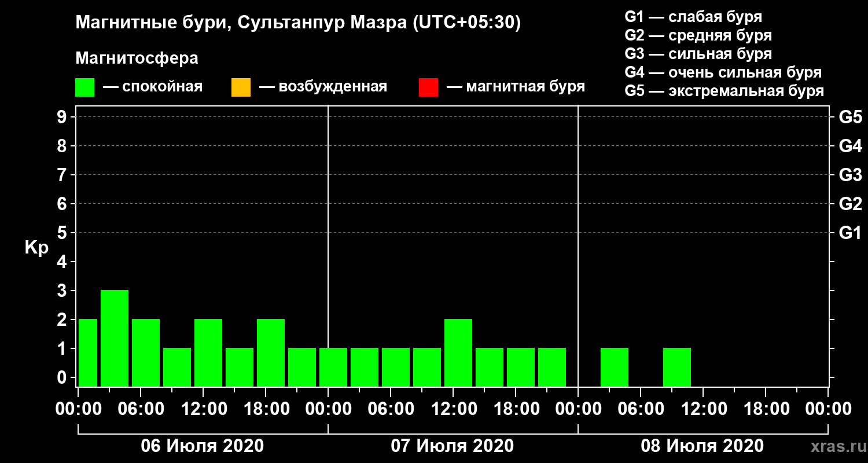The width and height of the screenshot is (868, 463).
Task: Click the right-axis 'G3' label beside level 7
Action: (850, 175)
